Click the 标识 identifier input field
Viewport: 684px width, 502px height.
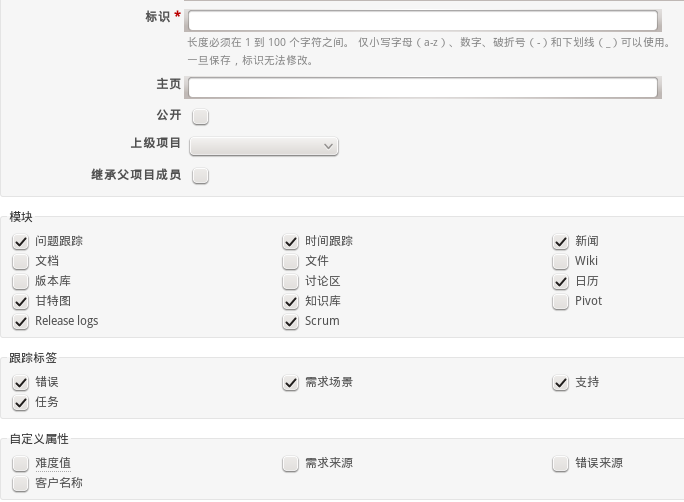tap(423, 20)
